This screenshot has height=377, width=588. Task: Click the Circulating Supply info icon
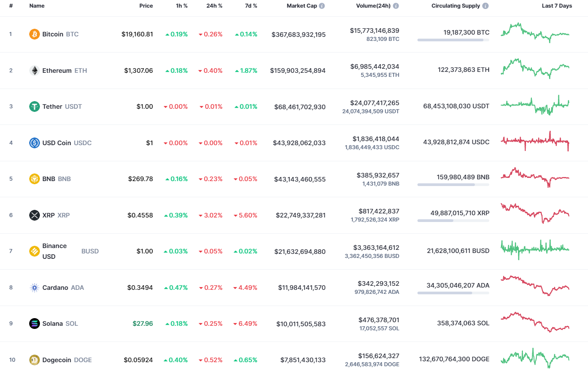(x=485, y=6)
